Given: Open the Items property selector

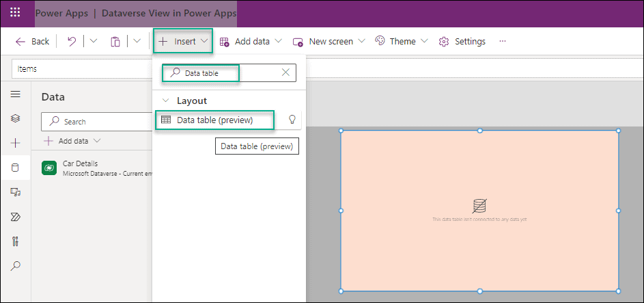Looking at the screenshot, I should 81,69.
